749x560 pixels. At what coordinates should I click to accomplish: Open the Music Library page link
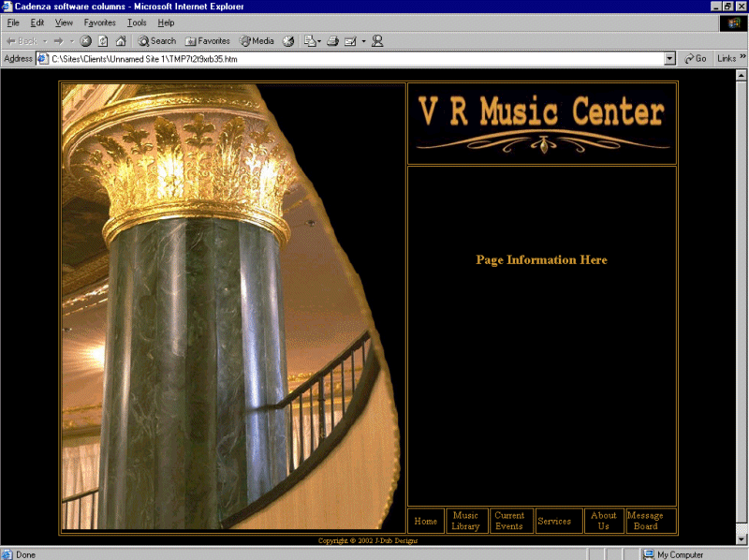coord(465,521)
